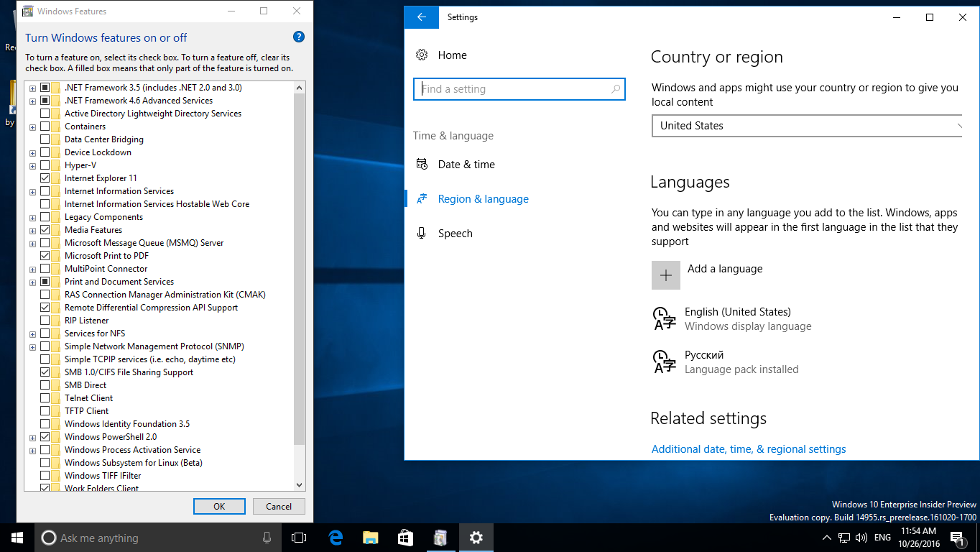The height and width of the screenshot is (552, 980).
Task: Click the Русский language icon
Action: click(x=664, y=362)
